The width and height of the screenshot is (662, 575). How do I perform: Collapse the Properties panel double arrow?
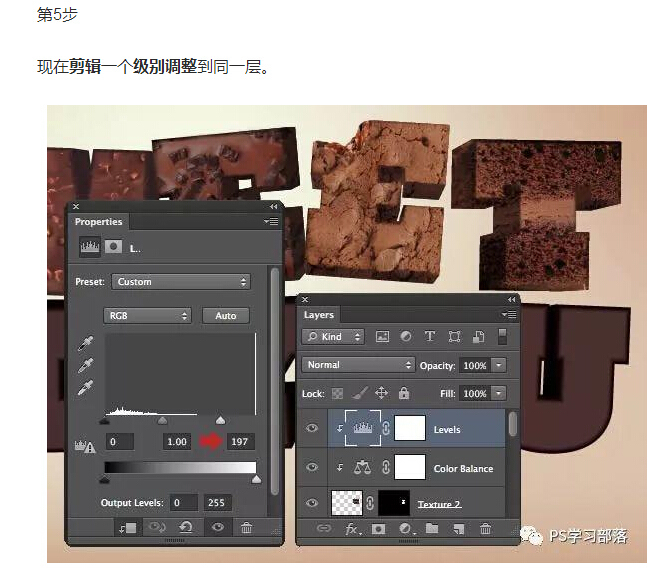(x=274, y=206)
